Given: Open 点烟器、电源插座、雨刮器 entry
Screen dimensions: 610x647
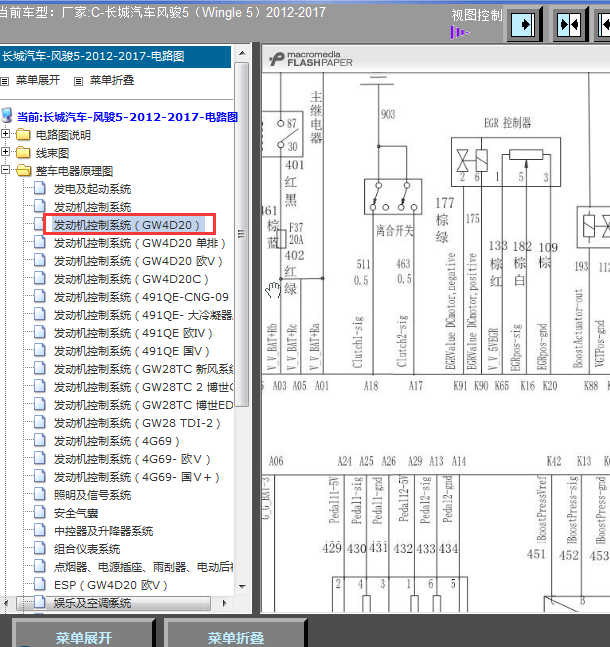Looking at the screenshot, I should (x=143, y=567).
